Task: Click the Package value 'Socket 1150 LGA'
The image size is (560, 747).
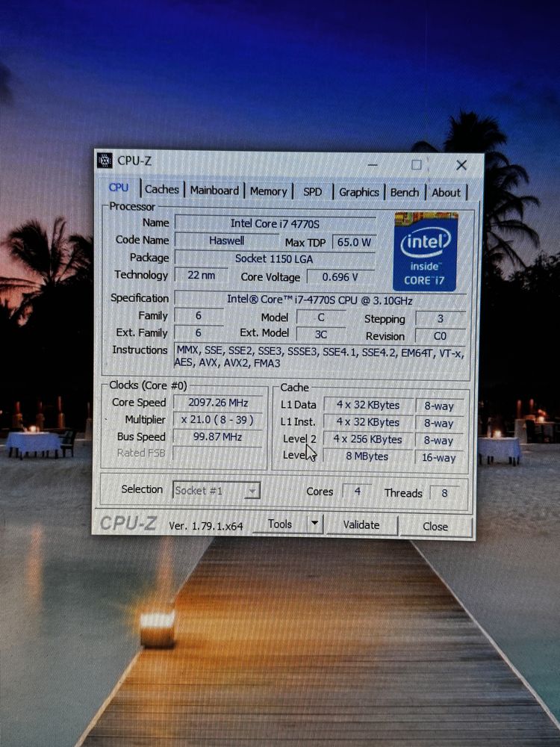Action: pyautogui.click(x=274, y=258)
